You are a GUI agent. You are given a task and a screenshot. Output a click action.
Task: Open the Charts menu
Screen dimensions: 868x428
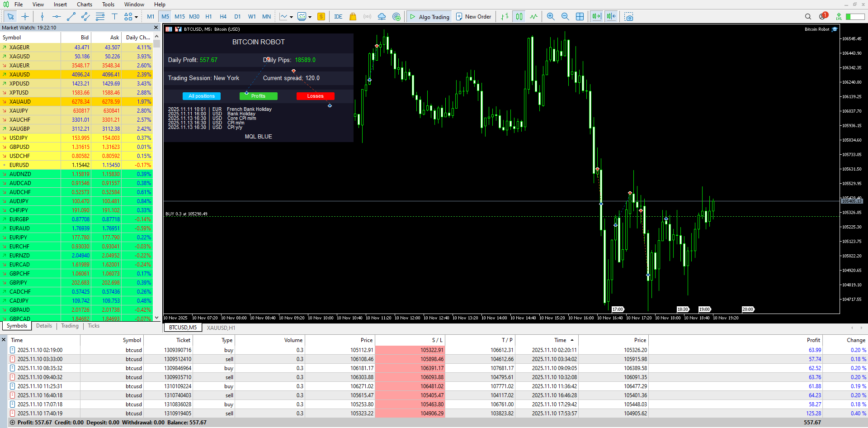pos(85,5)
